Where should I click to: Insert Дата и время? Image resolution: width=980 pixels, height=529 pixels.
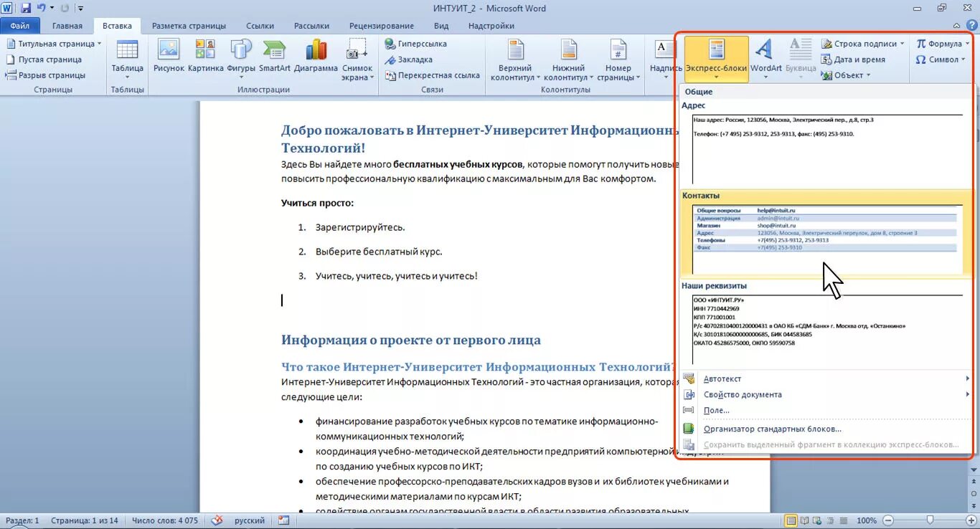point(854,59)
